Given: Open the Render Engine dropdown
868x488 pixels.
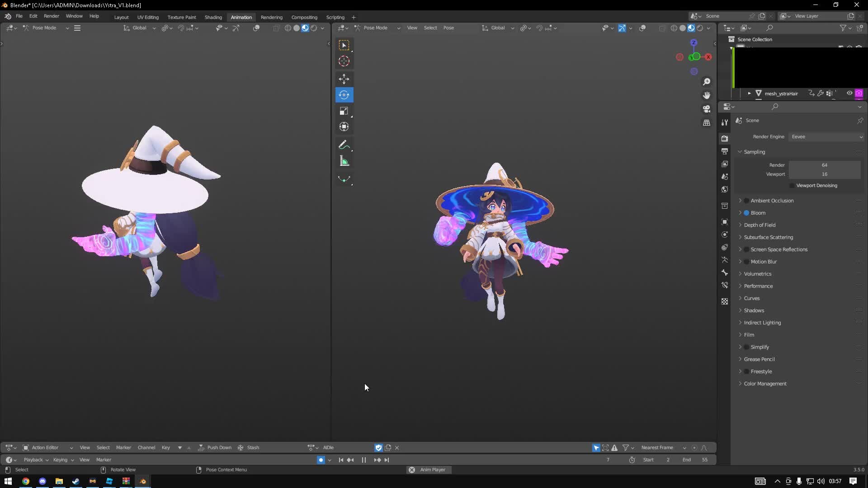Looking at the screenshot, I should point(826,136).
